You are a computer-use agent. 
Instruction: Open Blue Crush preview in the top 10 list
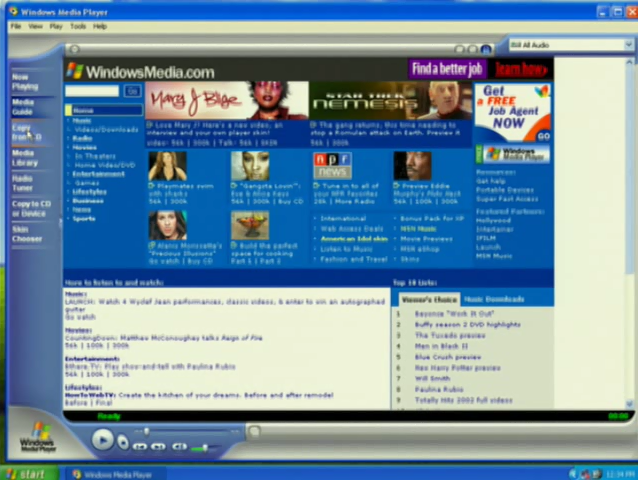(448, 357)
